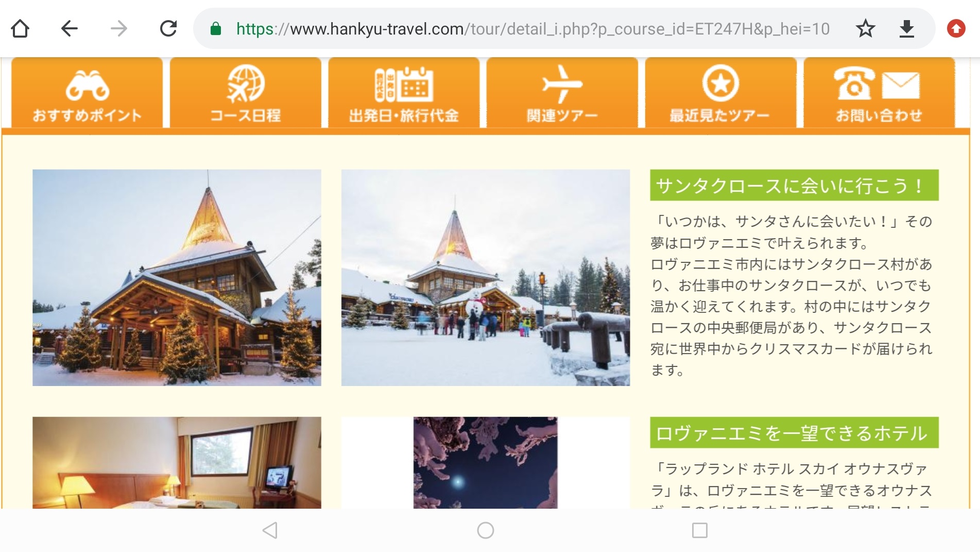View the secure connection padlock icon
Screen dimensions: 980x552
click(216, 29)
